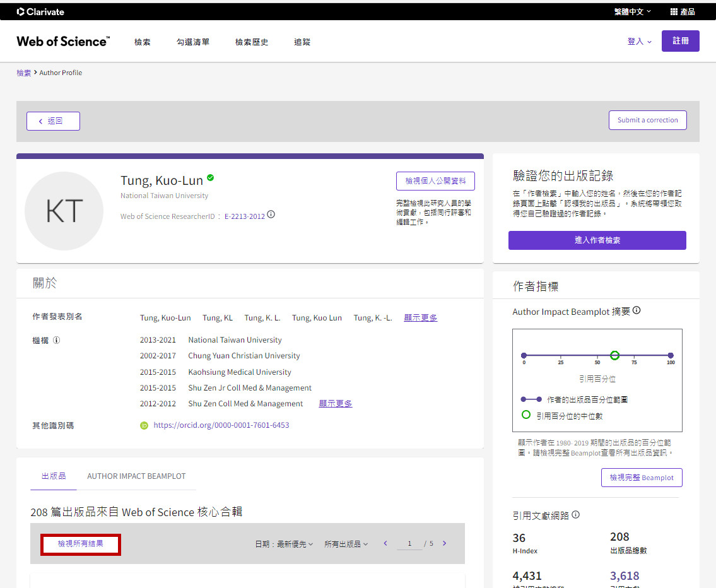Open the 所有出版品 filter dropdown
This screenshot has width=716, height=588.
click(x=346, y=544)
